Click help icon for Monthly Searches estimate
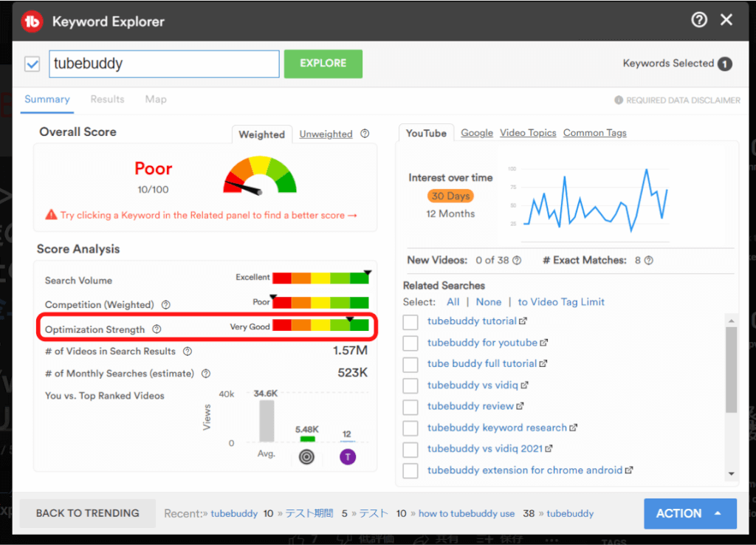 206,373
